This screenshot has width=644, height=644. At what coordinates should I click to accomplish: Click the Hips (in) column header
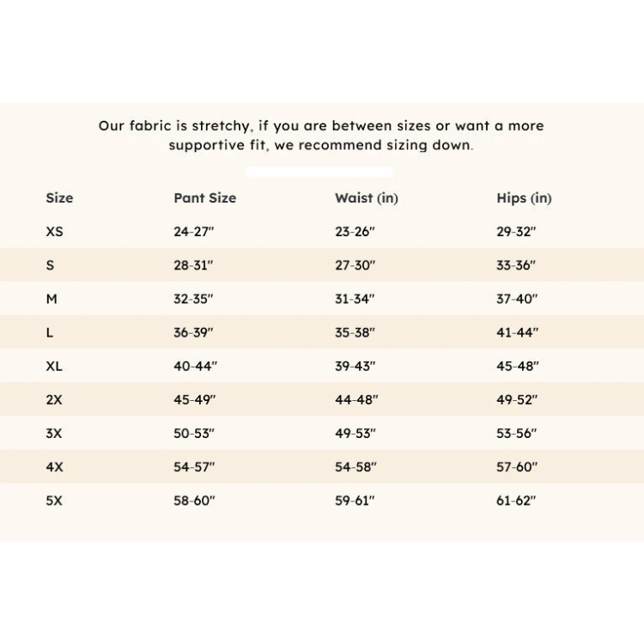coord(524,198)
